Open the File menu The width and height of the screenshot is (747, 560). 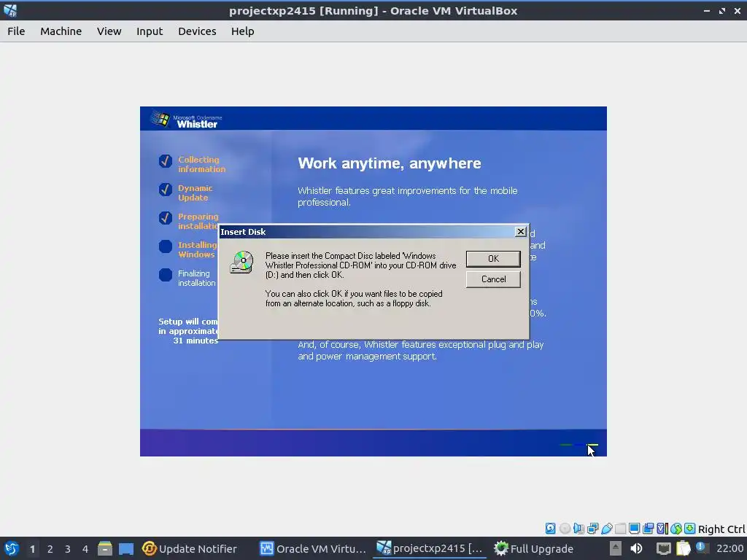(x=16, y=31)
